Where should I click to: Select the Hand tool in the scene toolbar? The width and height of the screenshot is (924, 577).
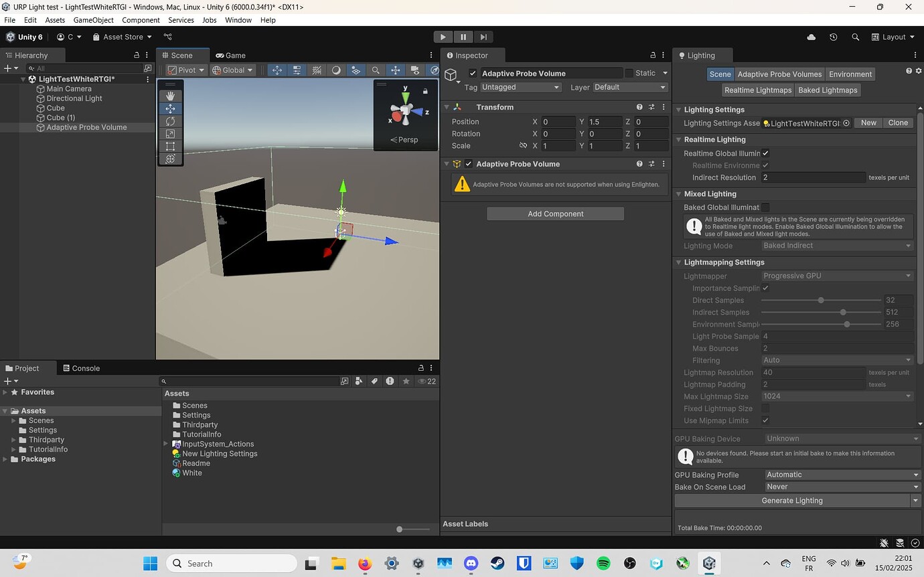[170, 95]
